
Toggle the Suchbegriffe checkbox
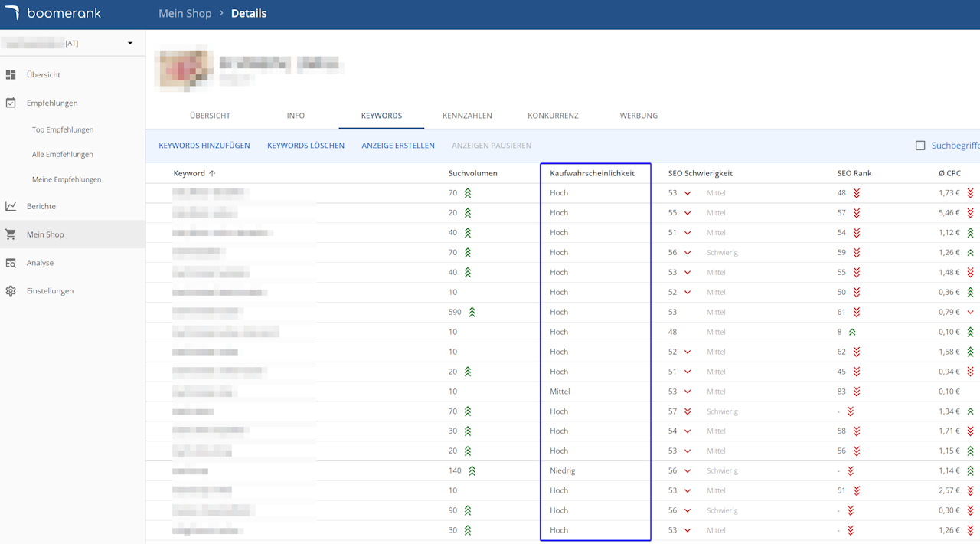[x=920, y=146]
